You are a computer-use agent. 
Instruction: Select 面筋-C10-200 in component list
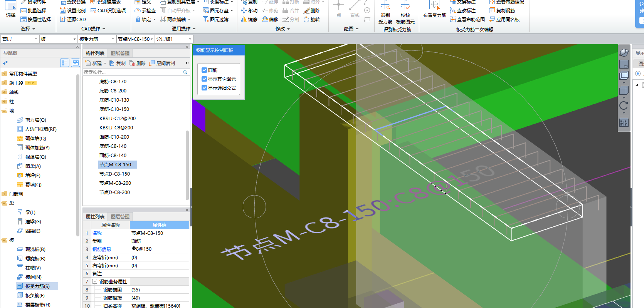pyautogui.click(x=114, y=137)
